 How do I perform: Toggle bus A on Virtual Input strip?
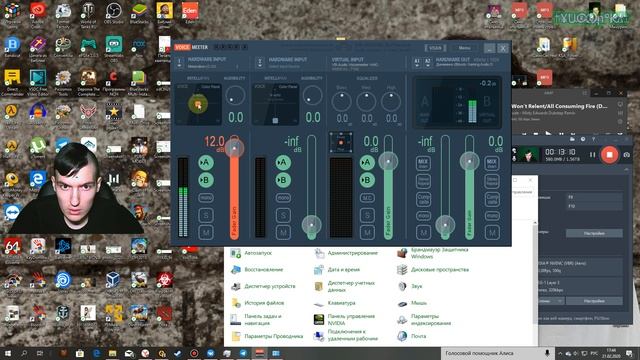tap(367, 162)
